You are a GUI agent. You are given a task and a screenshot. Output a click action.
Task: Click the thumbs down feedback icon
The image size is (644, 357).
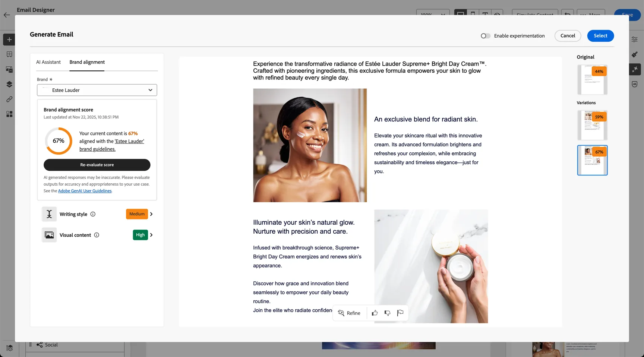coord(388,313)
